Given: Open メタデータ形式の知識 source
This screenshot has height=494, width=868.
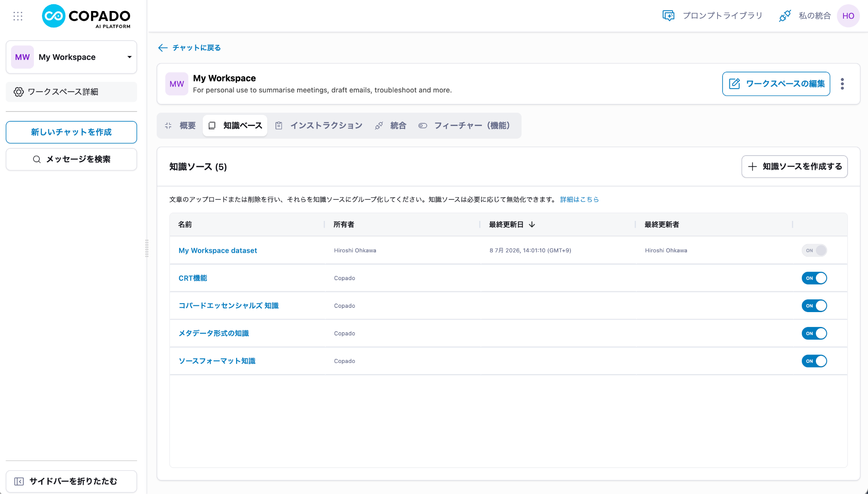Looking at the screenshot, I should point(214,333).
